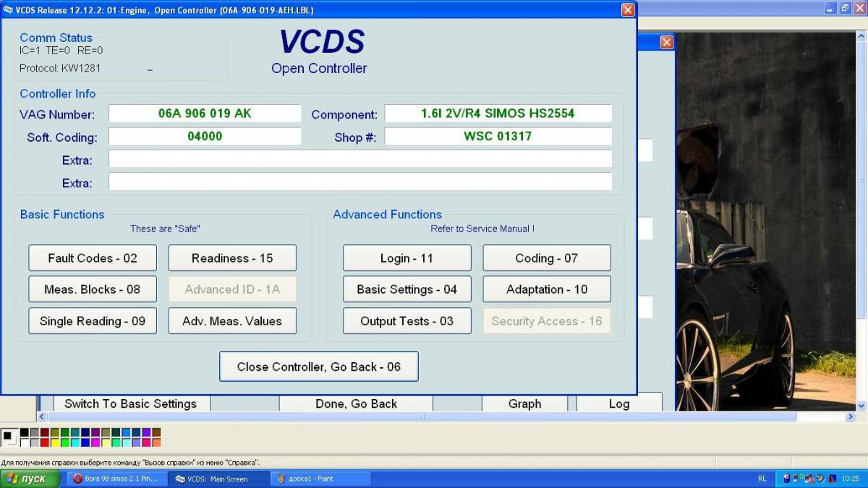Select magenta in the Paint palette
This screenshot has height=488, width=868.
tap(95, 442)
